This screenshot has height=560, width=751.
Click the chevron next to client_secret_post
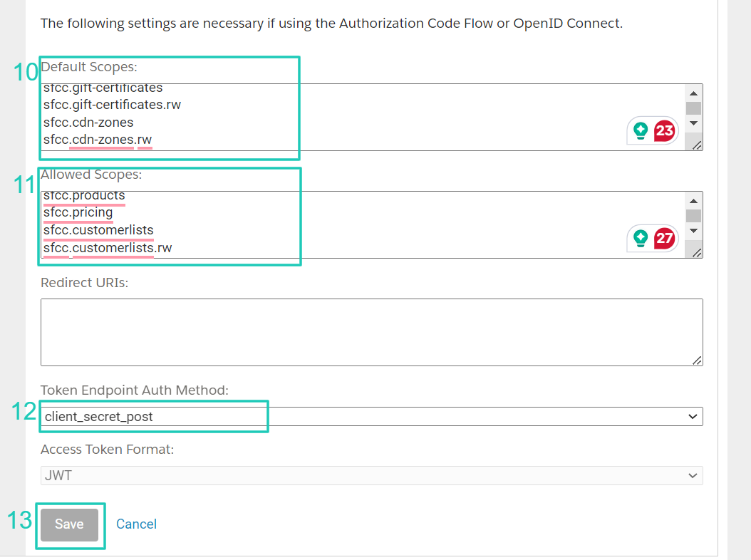[692, 416]
